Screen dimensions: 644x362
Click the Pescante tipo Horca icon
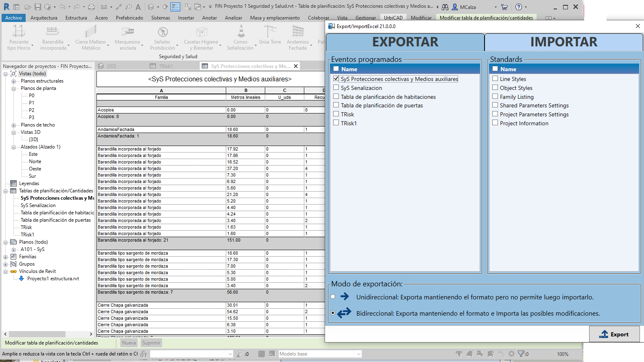click(x=19, y=32)
